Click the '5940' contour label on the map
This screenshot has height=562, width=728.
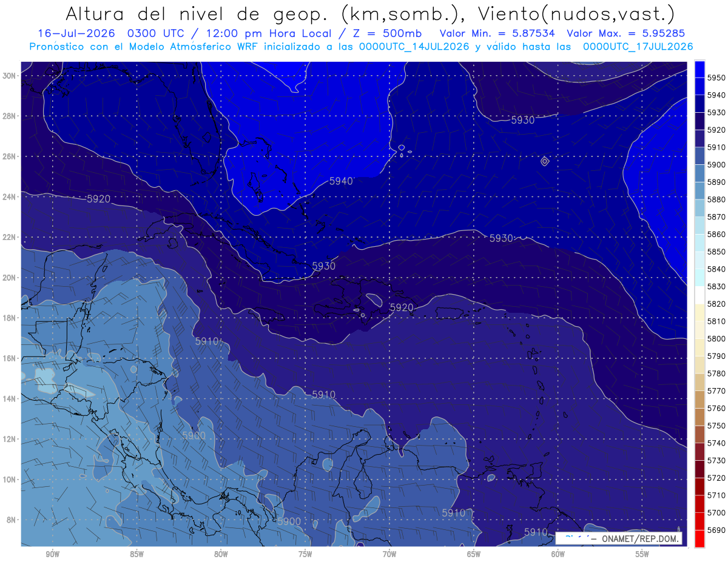[341, 181]
